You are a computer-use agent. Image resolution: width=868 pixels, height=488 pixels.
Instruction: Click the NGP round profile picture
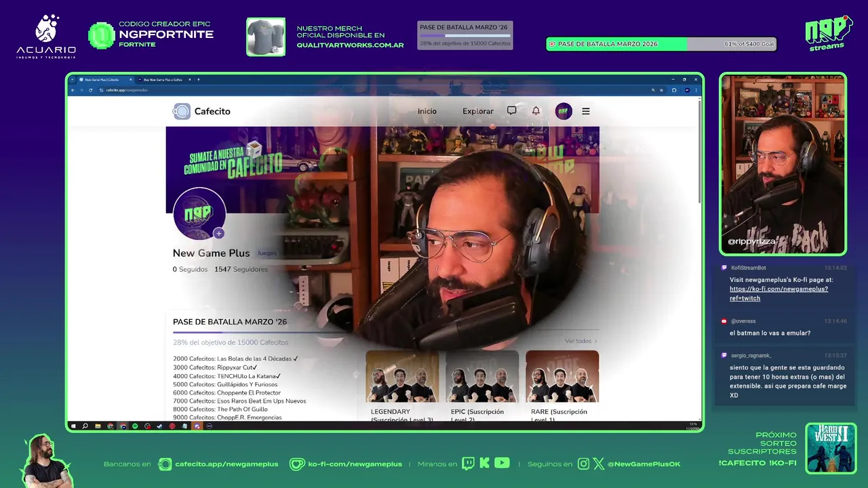coord(199,213)
